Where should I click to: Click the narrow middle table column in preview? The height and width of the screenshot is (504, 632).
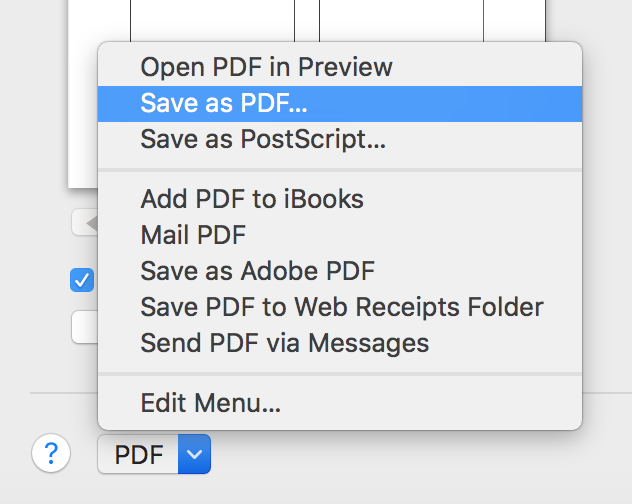click(307, 20)
